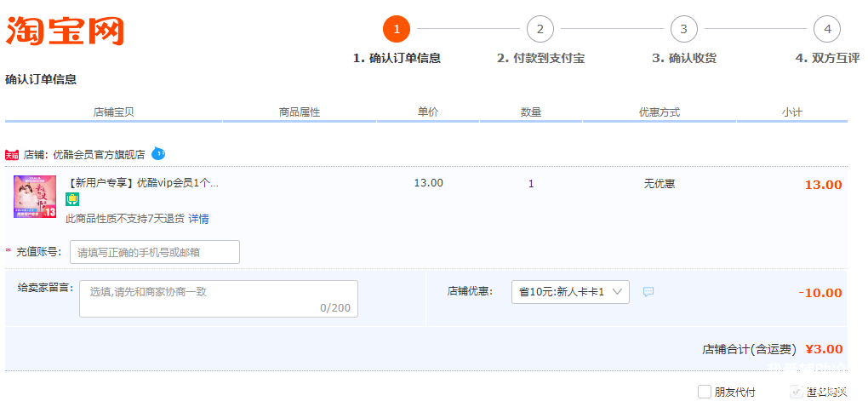Viewport: 868px width, 401px height.
Task: Click the green shopping bag icon under the product title
Action: pyautogui.click(x=72, y=200)
